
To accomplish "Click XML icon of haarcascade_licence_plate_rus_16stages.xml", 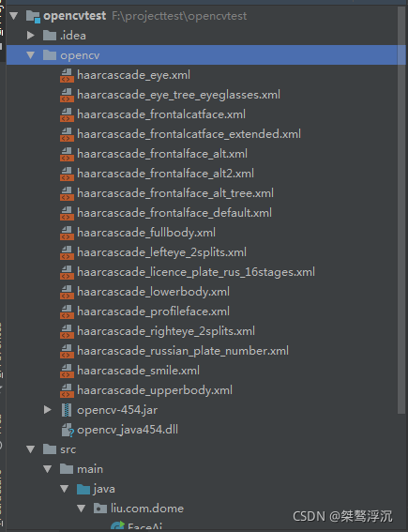I will [67, 272].
